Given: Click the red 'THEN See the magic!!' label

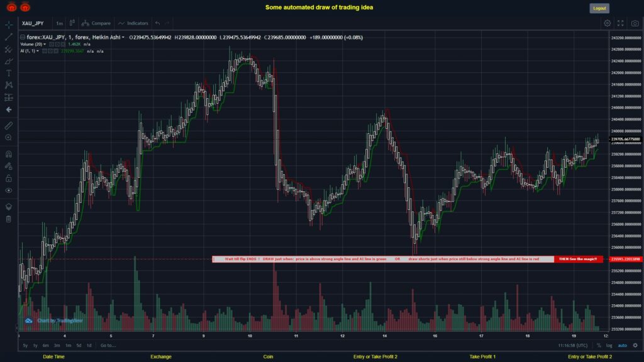Looking at the screenshot, I should click(x=578, y=259).
